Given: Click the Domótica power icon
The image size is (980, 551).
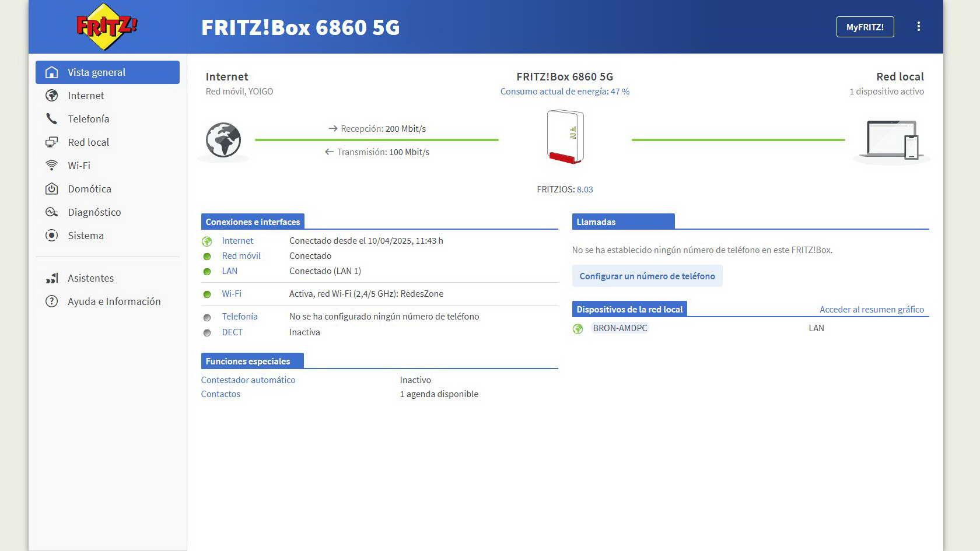Looking at the screenshot, I should click(52, 189).
